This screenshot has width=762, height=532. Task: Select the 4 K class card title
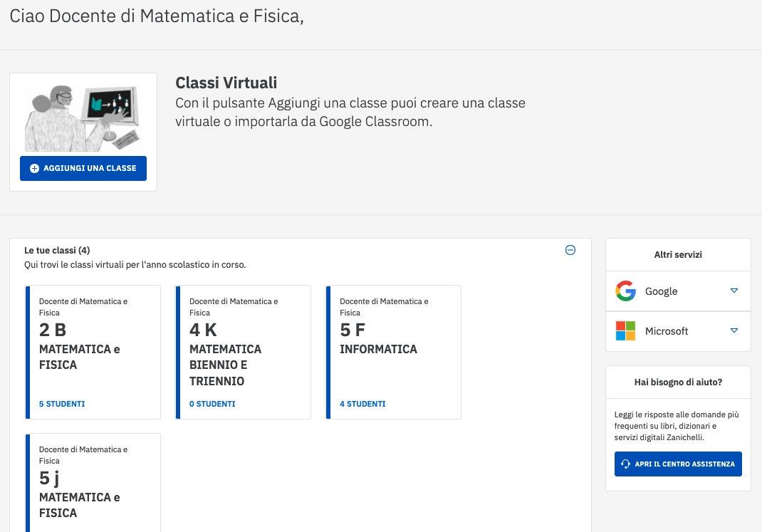click(x=203, y=330)
